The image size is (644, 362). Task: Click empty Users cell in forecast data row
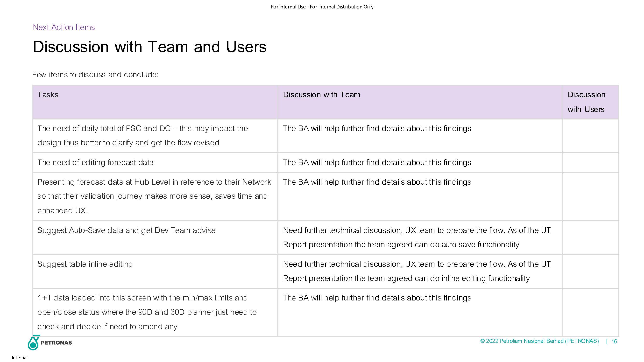(590, 163)
